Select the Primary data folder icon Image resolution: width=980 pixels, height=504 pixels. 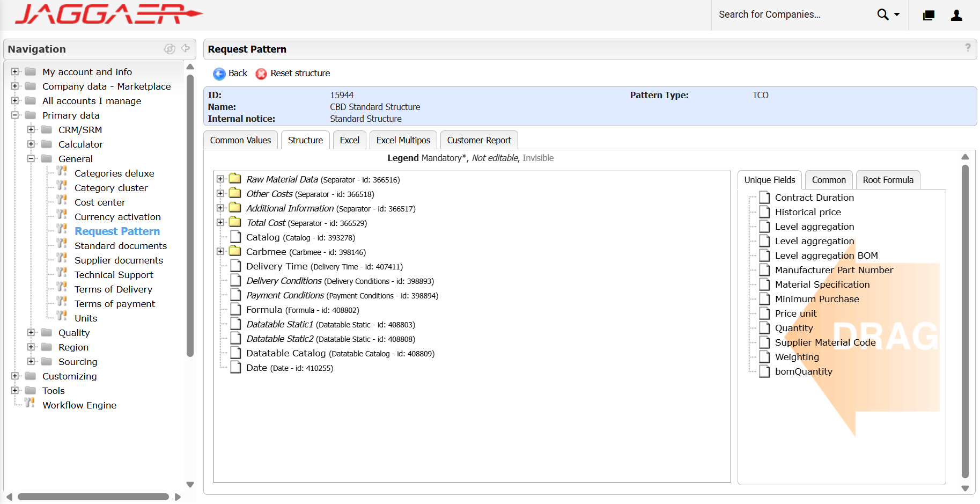click(31, 115)
